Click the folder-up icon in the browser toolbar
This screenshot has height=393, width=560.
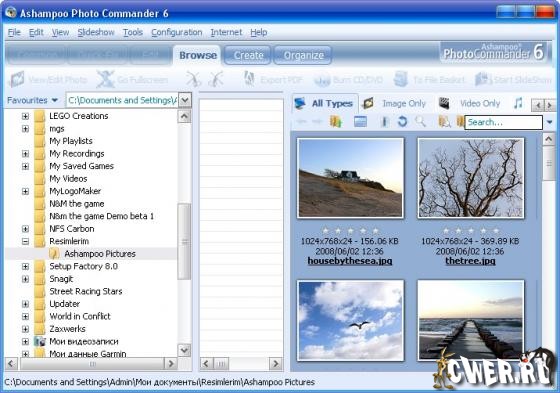pos(336,122)
